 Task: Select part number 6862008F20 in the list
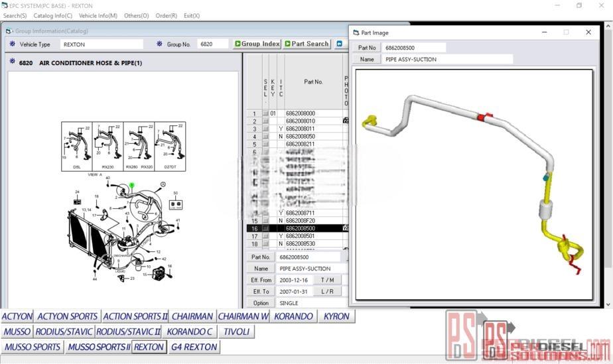(x=301, y=221)
